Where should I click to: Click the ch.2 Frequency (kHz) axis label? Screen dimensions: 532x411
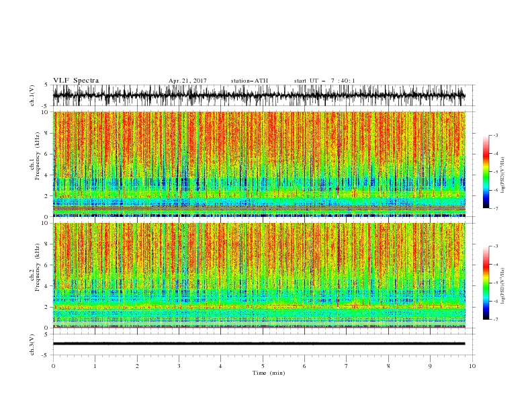34,267
